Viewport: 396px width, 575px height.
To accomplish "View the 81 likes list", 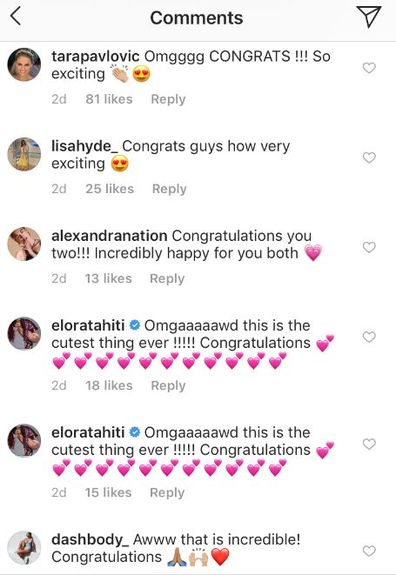I will pyautogui.click(x=109, y=99).
